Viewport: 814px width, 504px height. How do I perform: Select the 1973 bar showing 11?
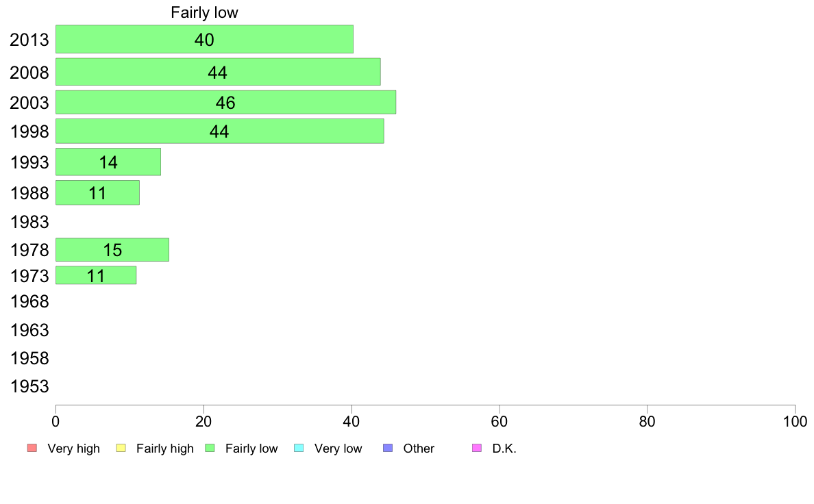(x=96, y=275)
